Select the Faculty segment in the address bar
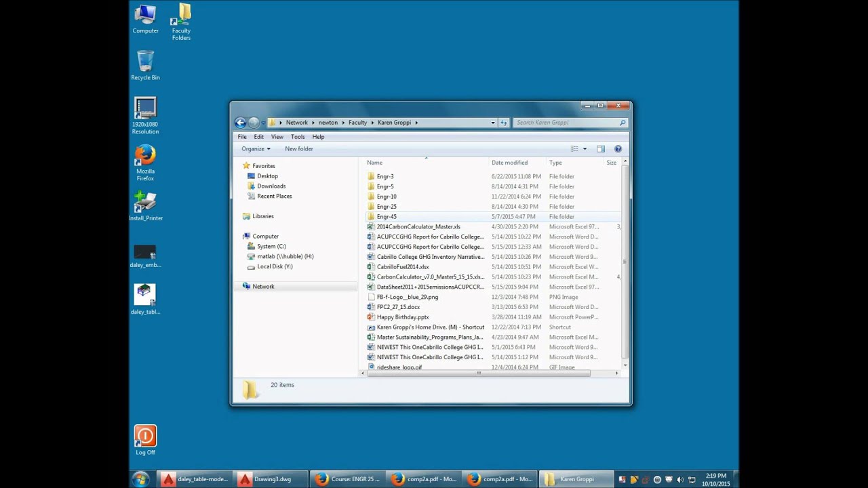The image size is (868, 488). [357, 123]
